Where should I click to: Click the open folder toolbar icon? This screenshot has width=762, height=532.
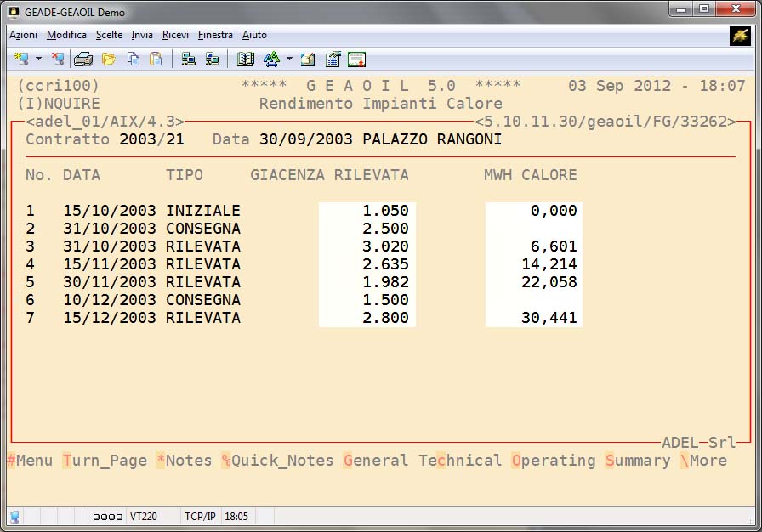click(x=109, y=59)
